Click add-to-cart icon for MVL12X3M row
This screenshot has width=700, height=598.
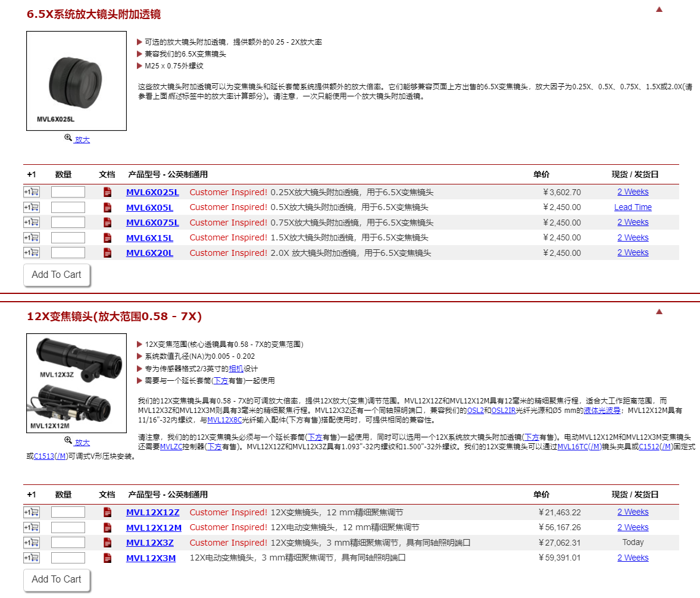coord(32,558)
